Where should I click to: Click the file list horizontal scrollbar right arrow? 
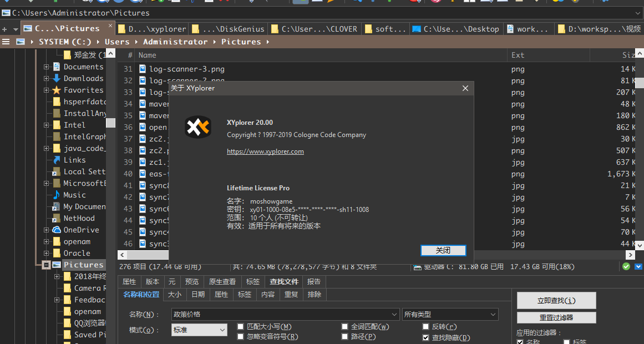coord(630,255)
